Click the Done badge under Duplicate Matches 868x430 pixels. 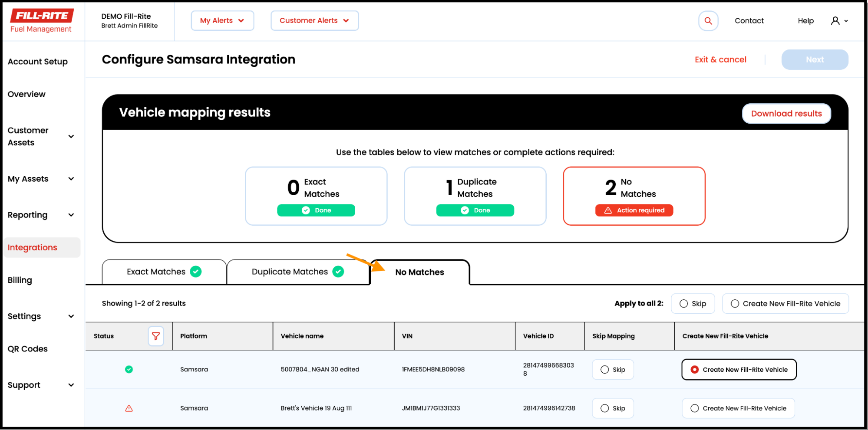tap(475, 210)
